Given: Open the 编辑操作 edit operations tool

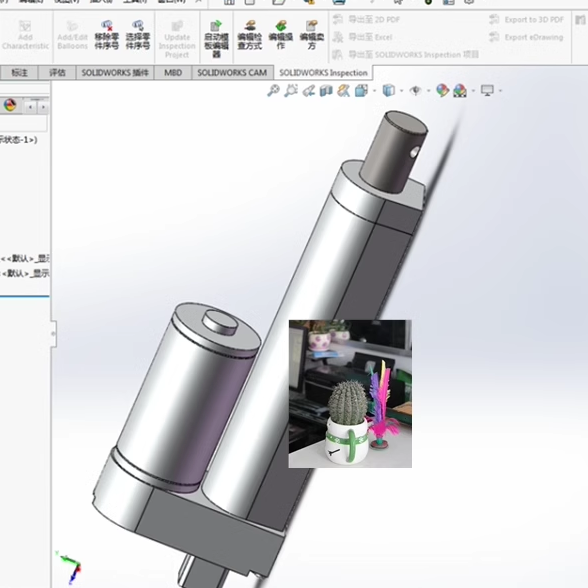Looking at the screenshot, I should pyautogui.click(x=281, y=36).
